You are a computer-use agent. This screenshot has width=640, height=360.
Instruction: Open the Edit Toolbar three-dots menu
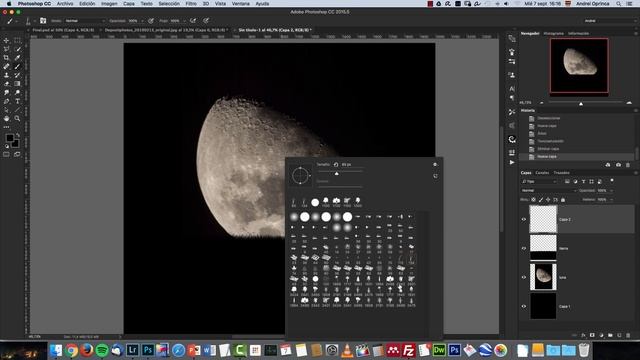point(6,127)
